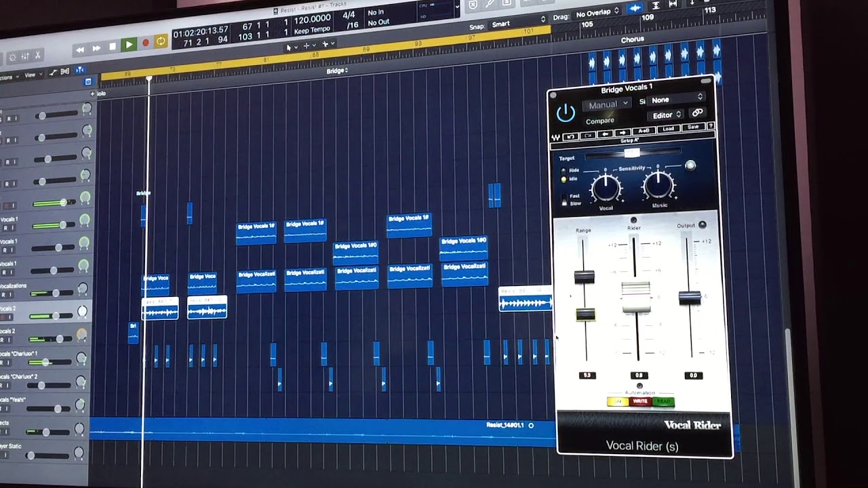The height and width of the screenshot is (488, 868).
Task: Click the Fast Forward transport button
Action: [x=96, y=48]
